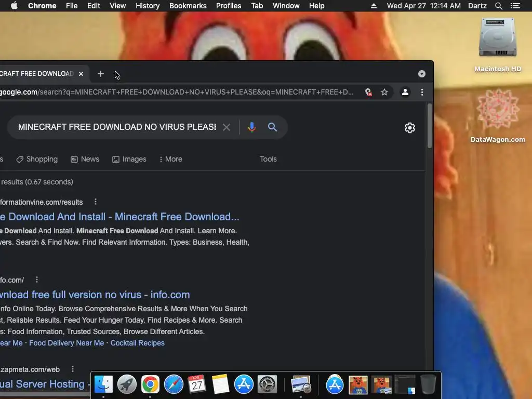The image size is (532, 399).
Task: Open the Minecraft Free Download... result link
Action: 119,217
